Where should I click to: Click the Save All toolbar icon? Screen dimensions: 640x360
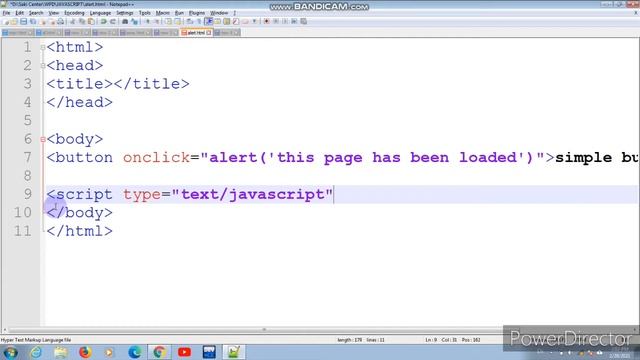pos(33,21)
